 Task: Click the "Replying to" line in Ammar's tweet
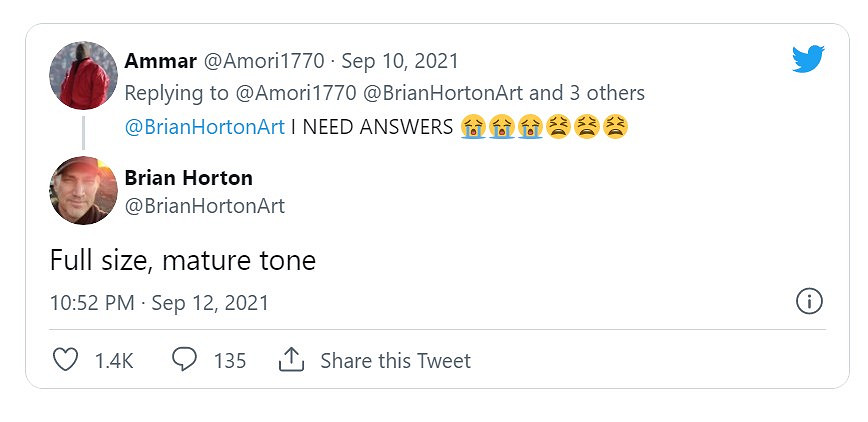[384, 93]
